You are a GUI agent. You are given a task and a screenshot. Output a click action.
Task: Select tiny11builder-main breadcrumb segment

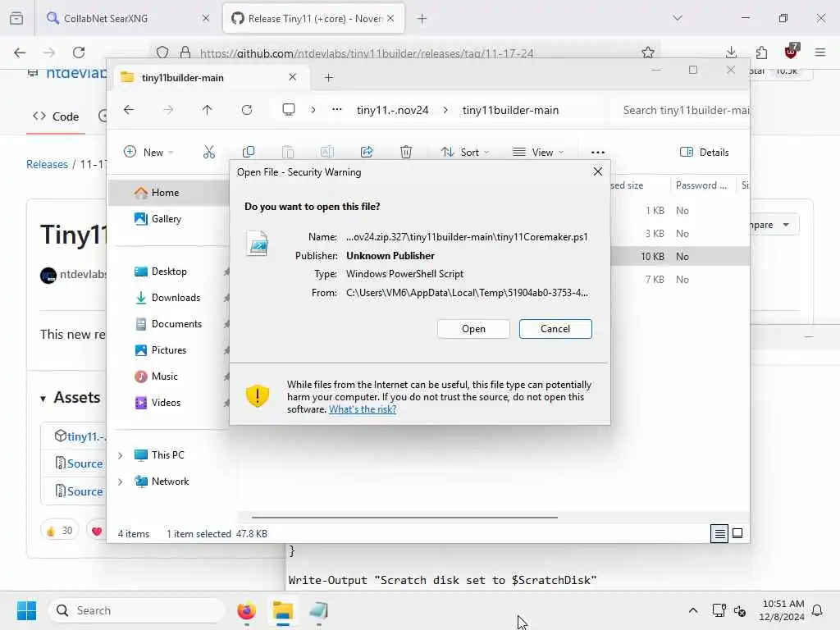[x=510, y=110]
